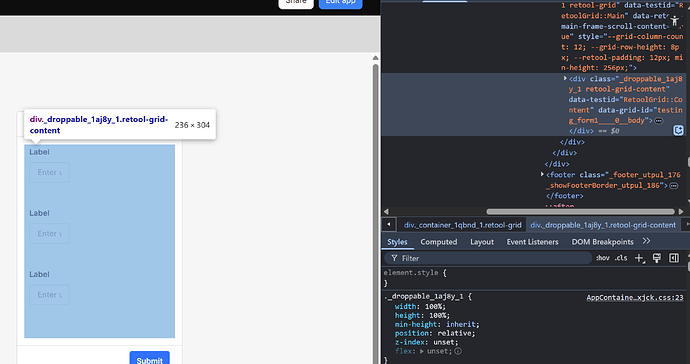This screenshot has height=364, width=690.
Task: Click breadcrumb trail left arrow
Action: 389,224
